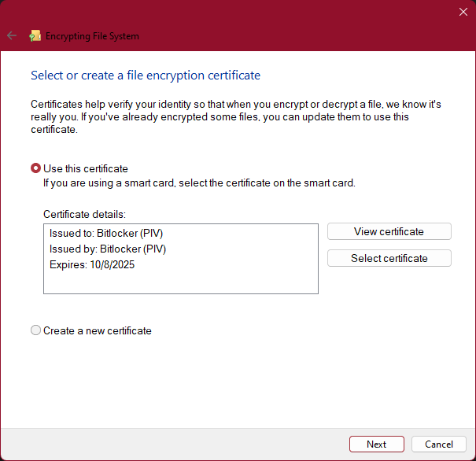Select the 'Use this certificate' radio button
Screen dimensions: 476x461
(36, 168)
